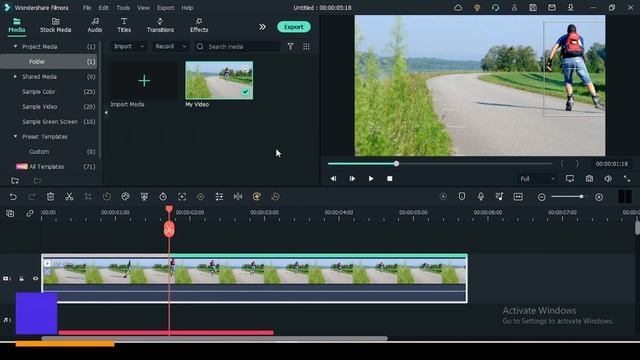Add keyframe diamond icon
The height and width of the screenshot is (360, 640).
coord(200,197)
